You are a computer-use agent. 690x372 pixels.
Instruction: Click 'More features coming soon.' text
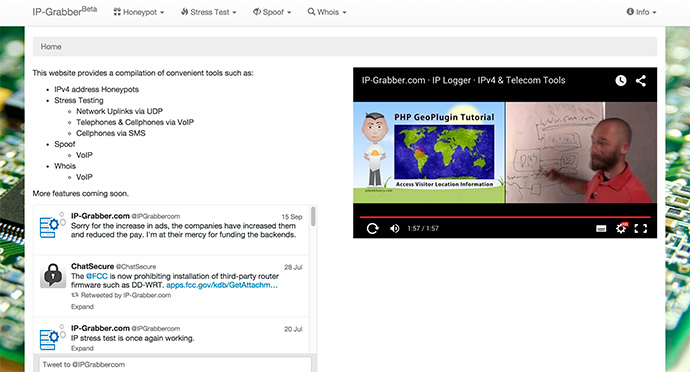(81, 194)
